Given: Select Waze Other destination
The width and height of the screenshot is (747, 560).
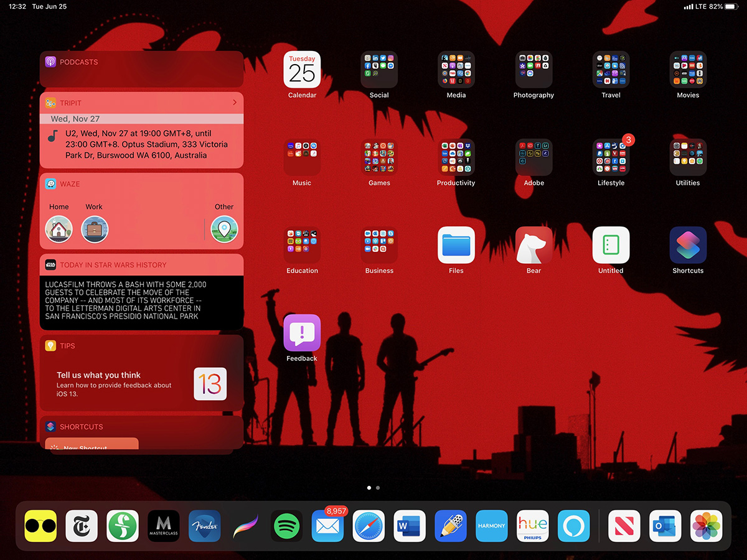Looking at the screenshot, I should (224, 230).
